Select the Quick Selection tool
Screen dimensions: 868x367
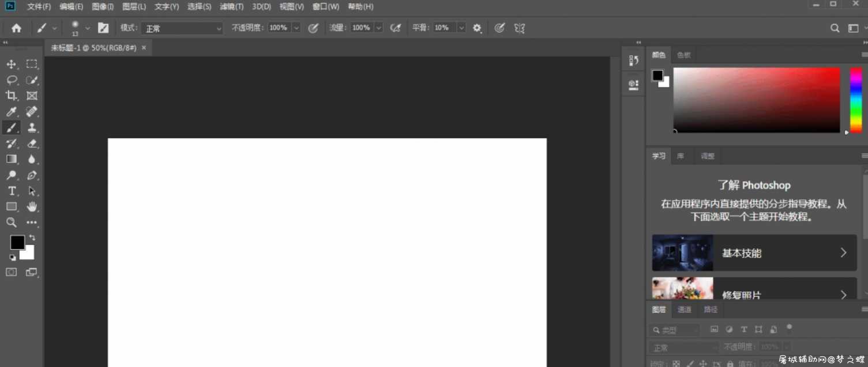32,80
